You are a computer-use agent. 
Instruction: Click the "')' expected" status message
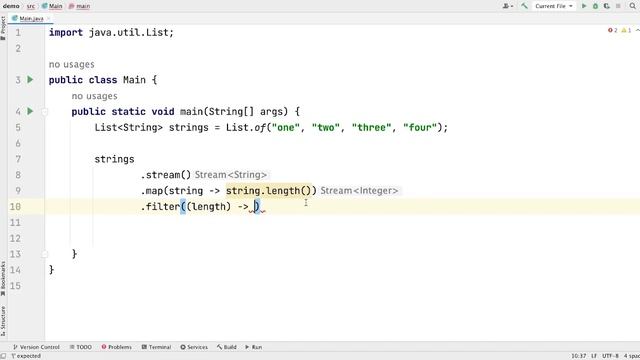pyautogui.click(x=26, y=356)
